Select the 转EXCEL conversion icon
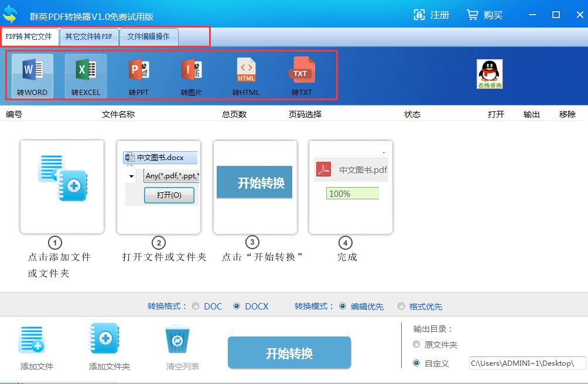588x384 pixels. [86, 76]
